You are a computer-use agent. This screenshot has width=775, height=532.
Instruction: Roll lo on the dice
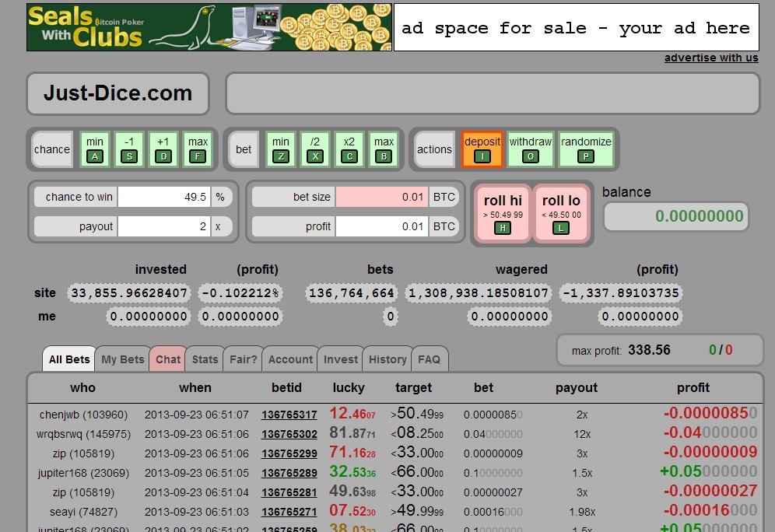[x=561, y=213]
